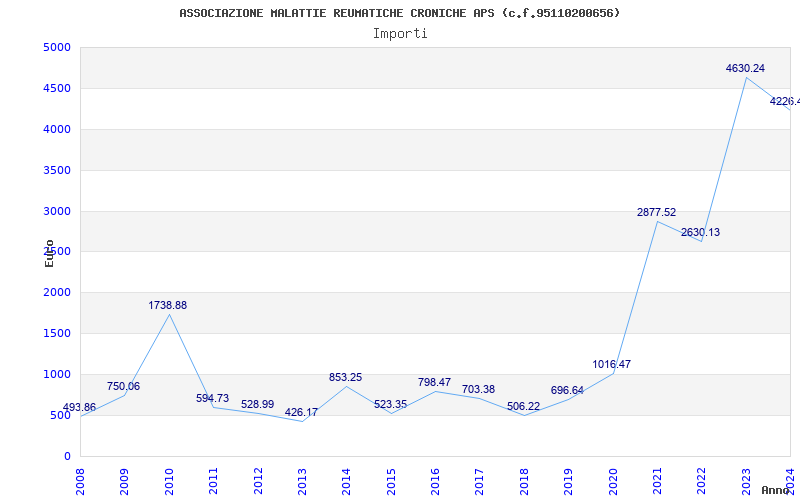This screenshot has width=800, height=500.
Task: Click the 2023 year axis label
Action: click(745, 480)
